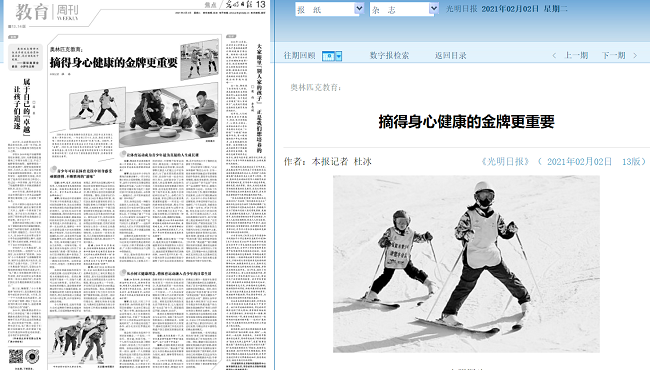Click the QR code on the newspaper page
The image size is (650, 370).
[16, 355]
